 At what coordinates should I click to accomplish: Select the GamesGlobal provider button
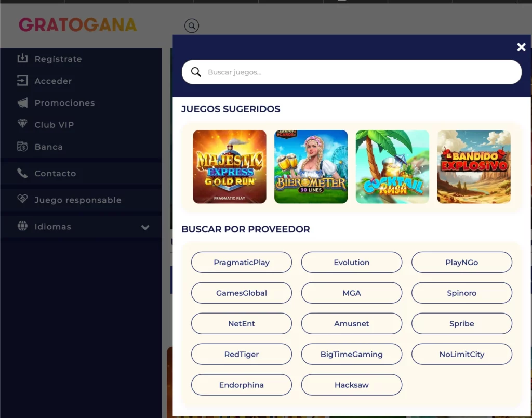click(x=241, y=293)
